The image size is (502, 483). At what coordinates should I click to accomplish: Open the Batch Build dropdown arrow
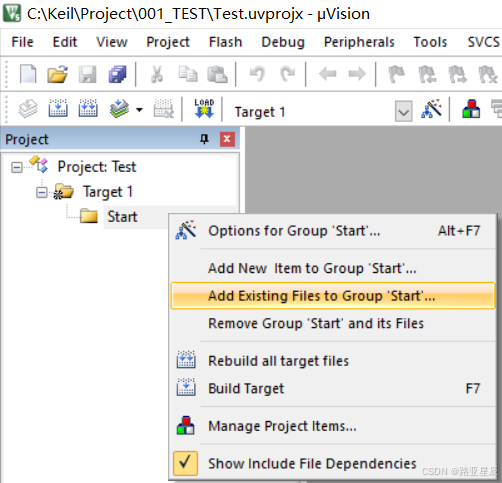[140, 109]
